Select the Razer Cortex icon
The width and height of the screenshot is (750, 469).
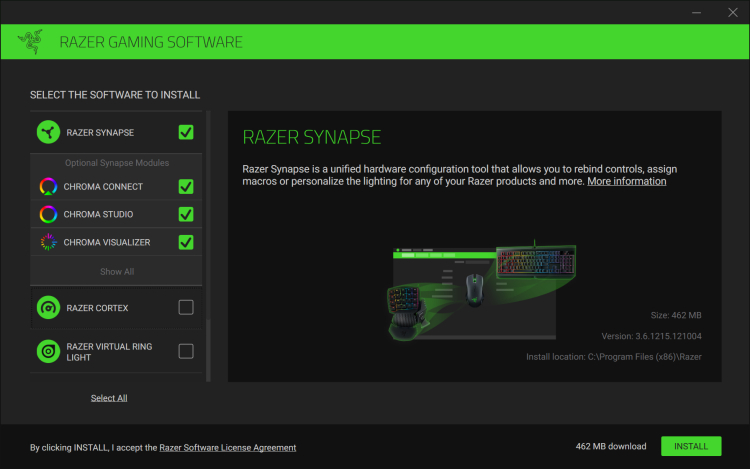pos(48,307)
